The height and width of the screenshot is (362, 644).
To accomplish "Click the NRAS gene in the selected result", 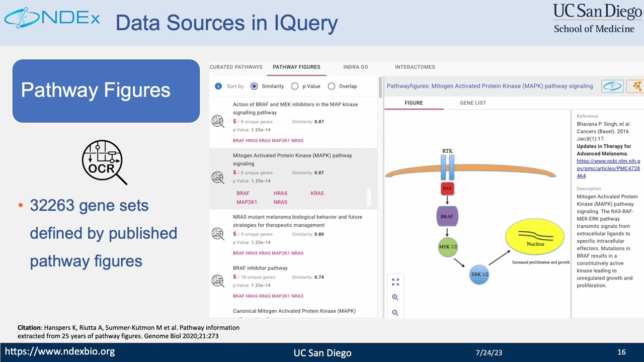I will [x=280, y=202].
